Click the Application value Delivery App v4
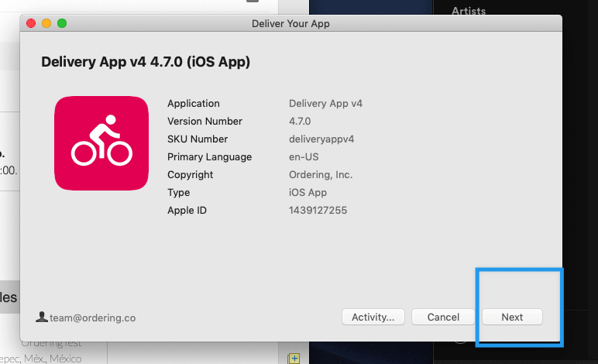 pos(325,104)
